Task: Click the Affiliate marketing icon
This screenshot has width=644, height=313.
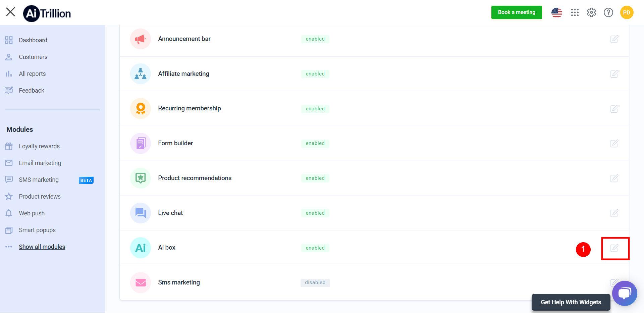Action: click(141, 74)
